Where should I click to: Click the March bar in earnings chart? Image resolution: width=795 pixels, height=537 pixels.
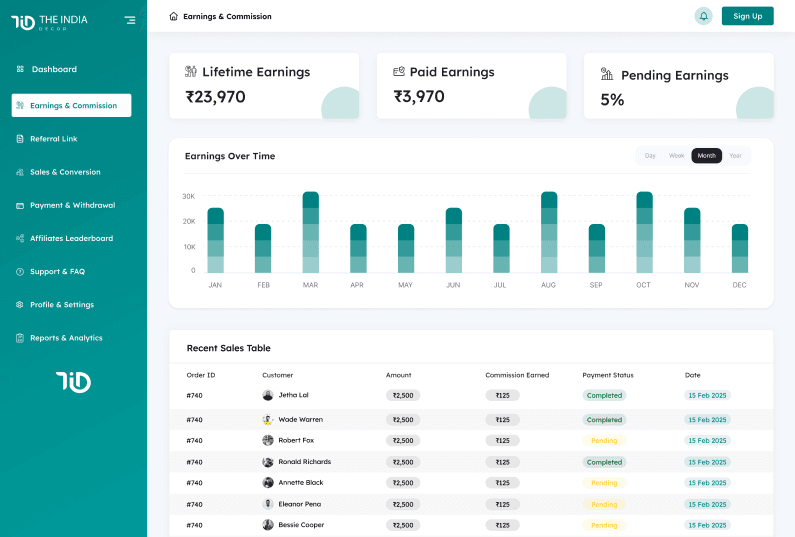tap(310, 232)
